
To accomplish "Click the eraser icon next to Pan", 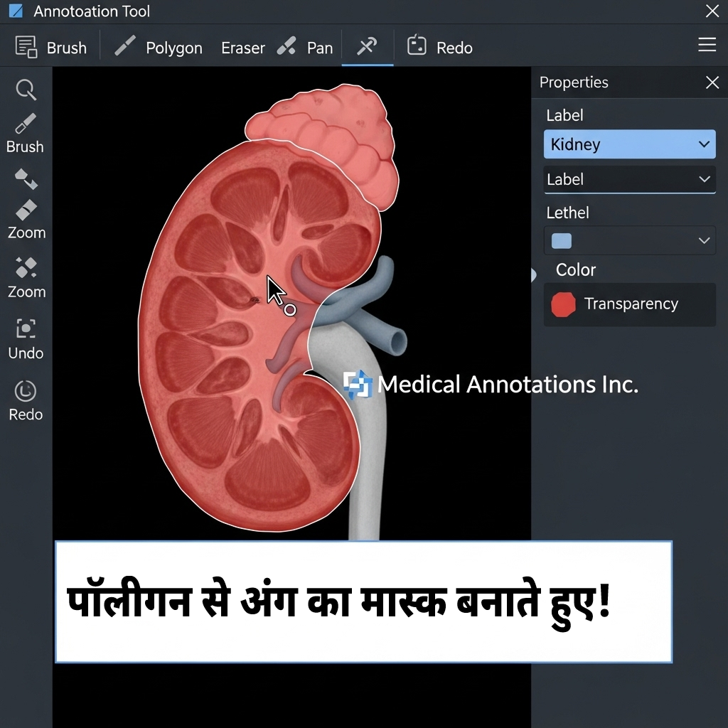I will tap(287, 46).
